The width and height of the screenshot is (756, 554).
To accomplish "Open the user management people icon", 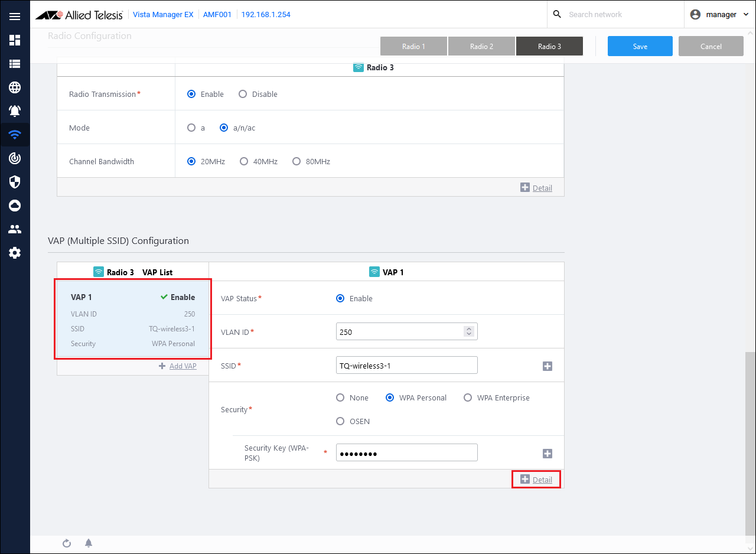I will (15, 229).
